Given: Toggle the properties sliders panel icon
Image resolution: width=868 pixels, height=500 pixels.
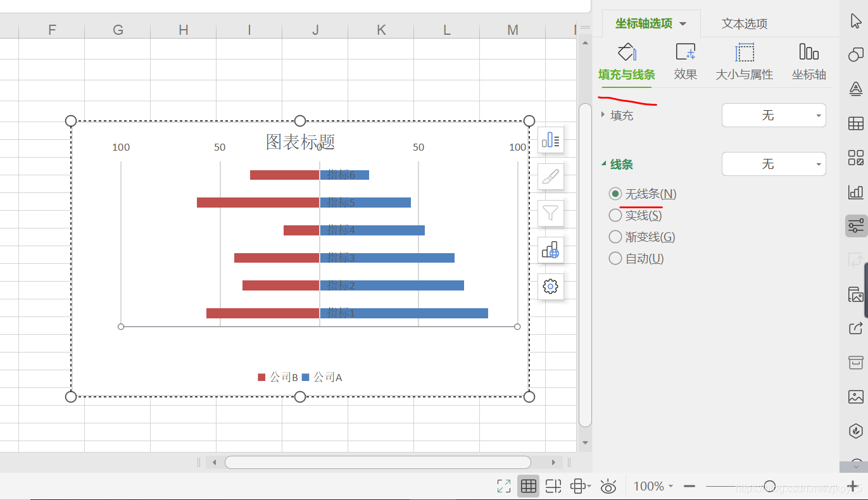Looking at the screenshot, I should coord(856,226).
